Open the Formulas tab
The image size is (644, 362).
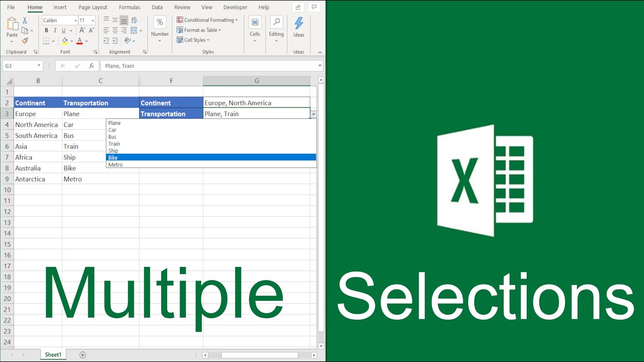pyautogui.click(x=130, y=8)
